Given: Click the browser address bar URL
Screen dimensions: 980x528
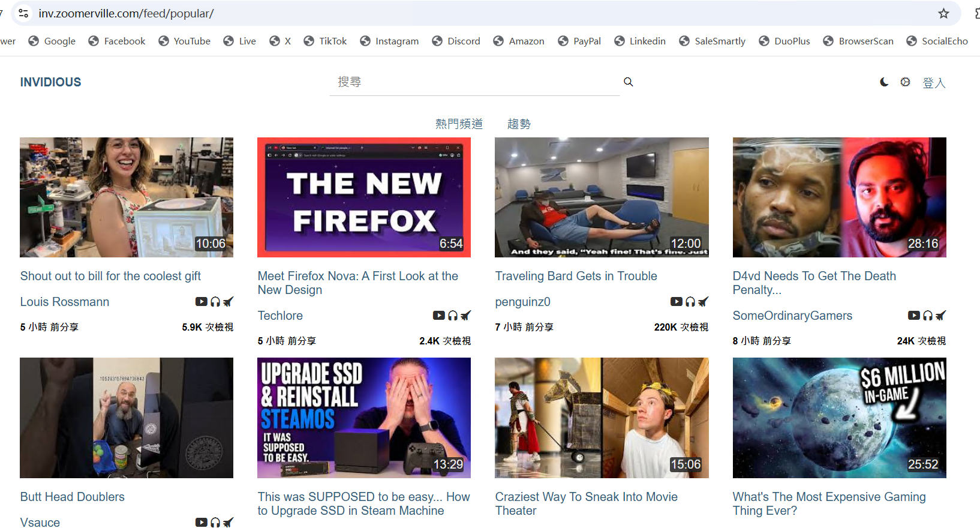Looking at the screenshot, I should pos(126,13).
